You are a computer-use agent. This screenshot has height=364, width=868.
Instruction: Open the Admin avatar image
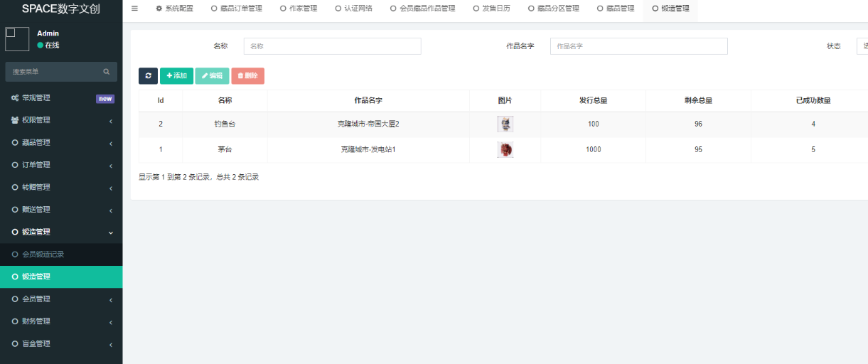[17, 39]
